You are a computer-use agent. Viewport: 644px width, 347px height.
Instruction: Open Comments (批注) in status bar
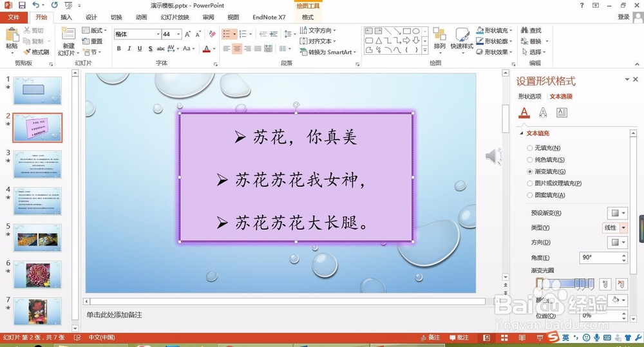click(459, 337)
